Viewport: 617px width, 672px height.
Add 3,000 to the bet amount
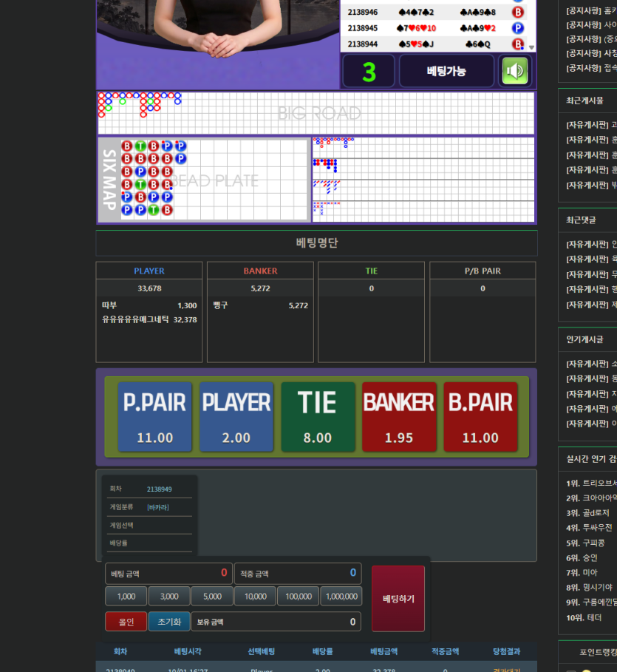tap(169, 596)
